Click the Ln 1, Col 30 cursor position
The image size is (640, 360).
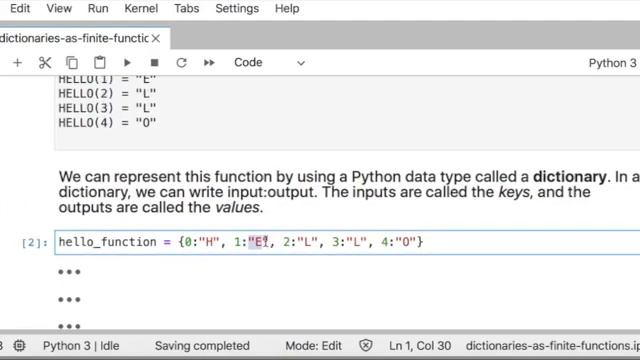click(420, 346)
